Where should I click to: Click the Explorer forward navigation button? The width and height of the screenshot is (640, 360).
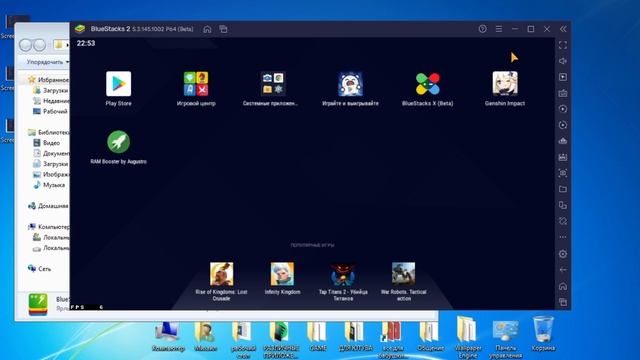point(39,44)
